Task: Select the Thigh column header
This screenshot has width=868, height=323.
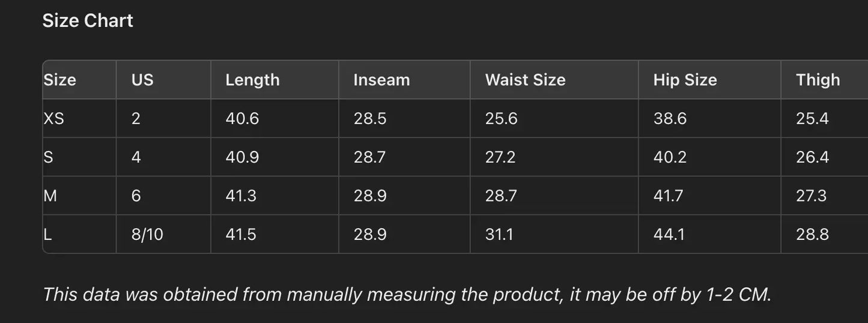Action: point(818,80)
